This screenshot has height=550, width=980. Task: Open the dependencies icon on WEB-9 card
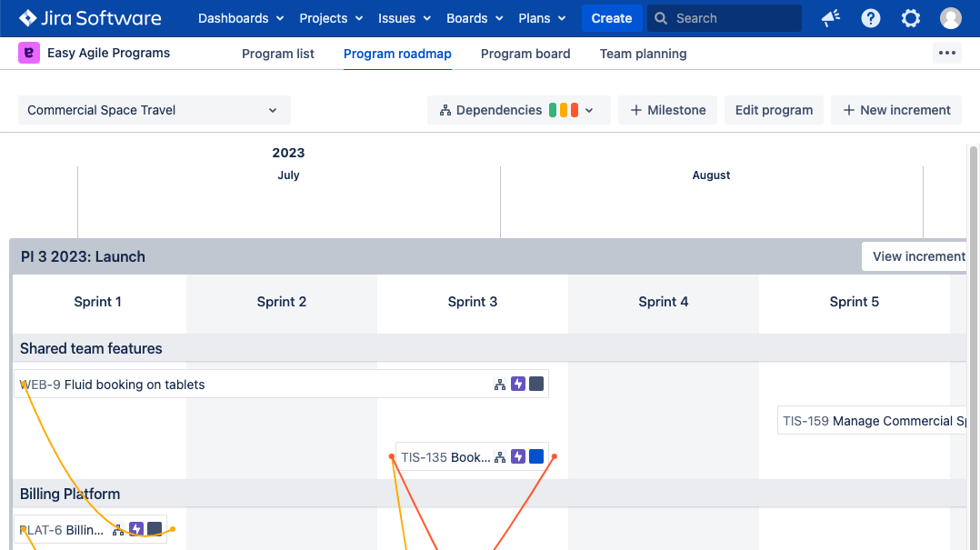[x=499, y=384]
